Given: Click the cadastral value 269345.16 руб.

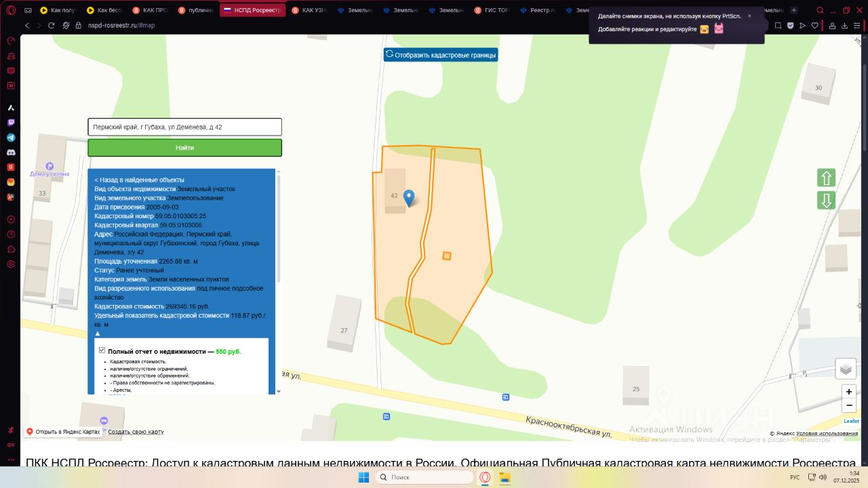Looking at the screenshot, I should click(188, 306).
